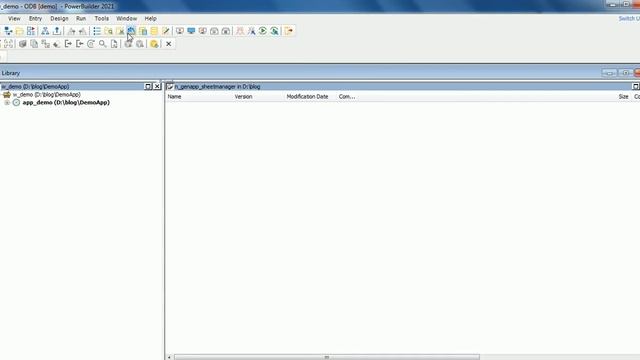The height and width of the screenshot is (360, 640).
Task: Open the Help menu
Action: click(x=151, y=18)
